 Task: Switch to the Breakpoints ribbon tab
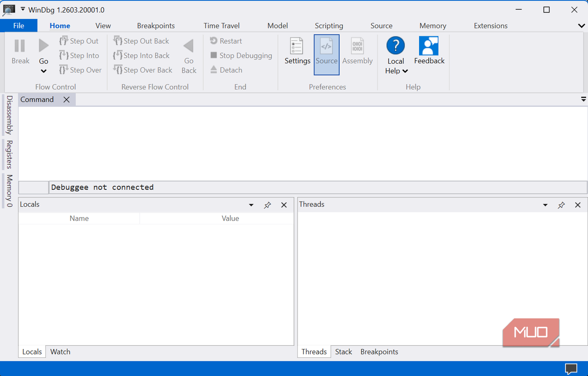coord(156,26)
